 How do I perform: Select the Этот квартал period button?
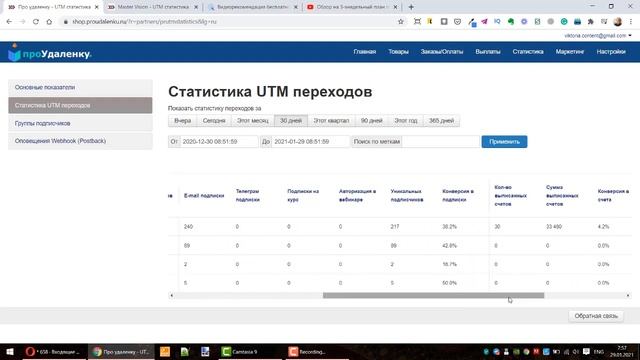[331, 121]
